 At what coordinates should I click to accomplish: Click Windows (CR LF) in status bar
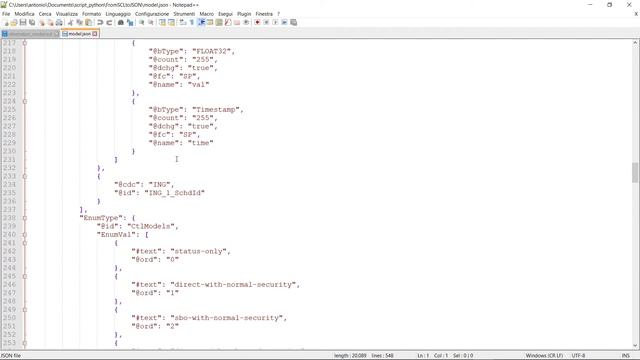pos(544,356)
